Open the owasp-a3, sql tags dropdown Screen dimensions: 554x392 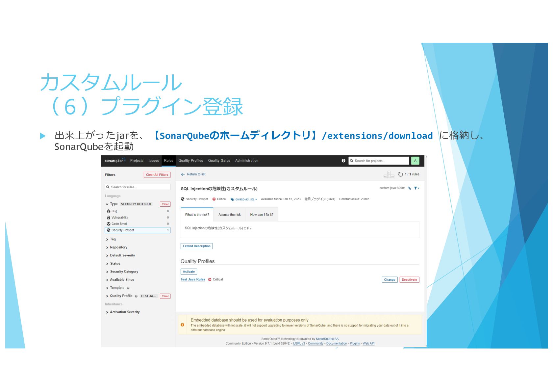pyautogui.click(x=246, y=199)
